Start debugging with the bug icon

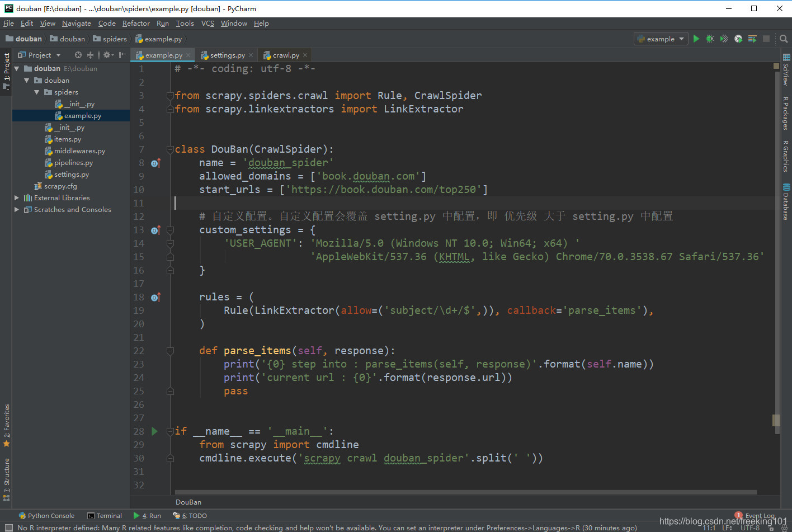[710, 39]
